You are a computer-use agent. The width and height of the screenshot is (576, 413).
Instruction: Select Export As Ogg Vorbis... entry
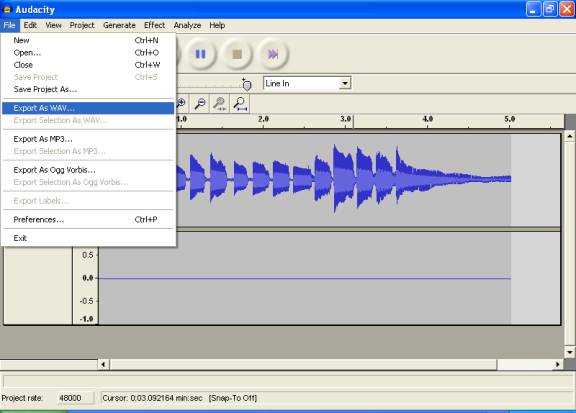tap(88, 170)
